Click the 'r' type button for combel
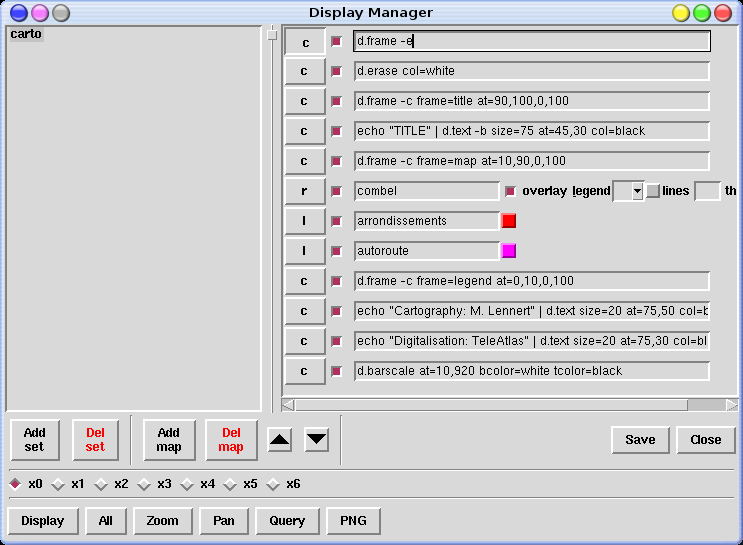Viewport: 743px width, 545px height. pos(304,191)
